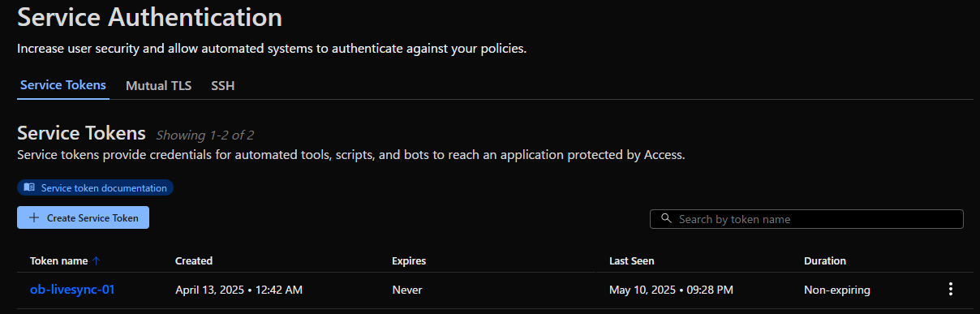Click the book icon in the documentation badge
Screen dimensions: 980x314
(x=29, y=188)
